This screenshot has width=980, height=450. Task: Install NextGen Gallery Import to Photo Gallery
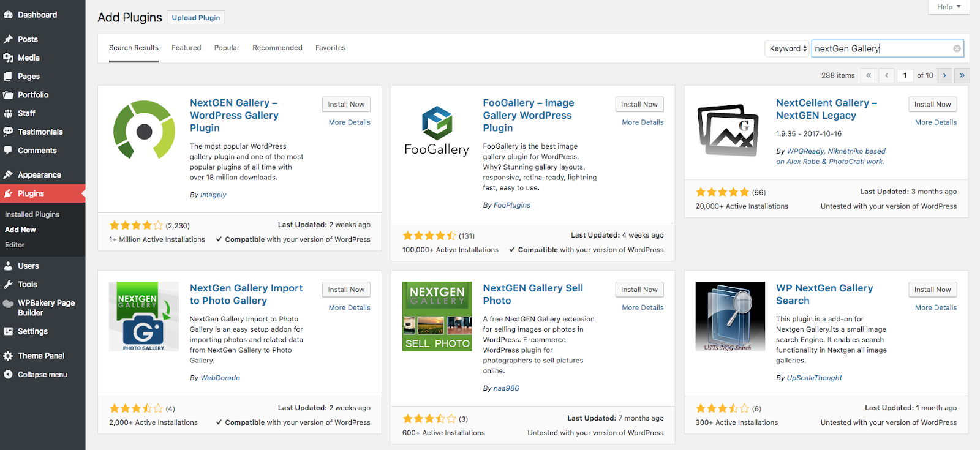pos(346,290)
